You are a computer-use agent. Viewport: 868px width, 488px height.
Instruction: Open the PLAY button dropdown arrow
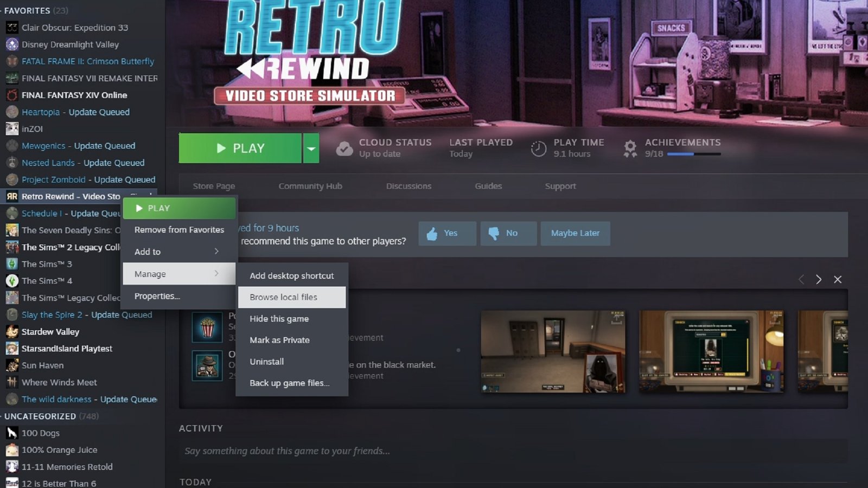coord(311,148)
